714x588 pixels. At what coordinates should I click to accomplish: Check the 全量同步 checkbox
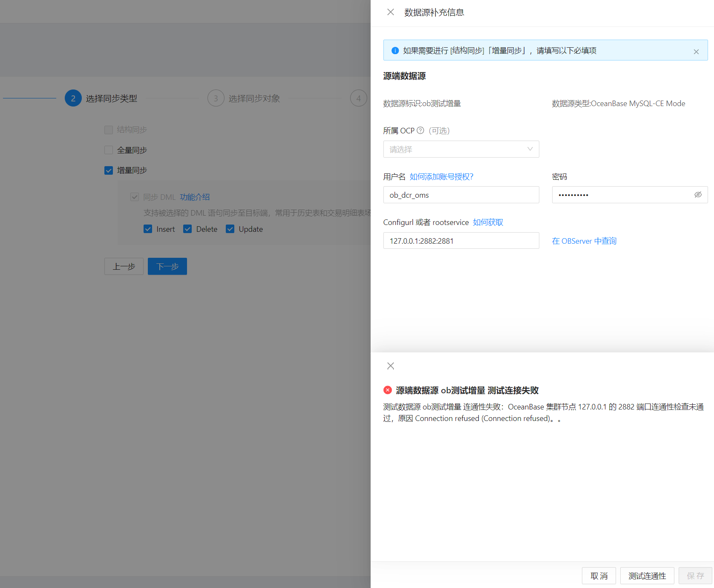109,150
